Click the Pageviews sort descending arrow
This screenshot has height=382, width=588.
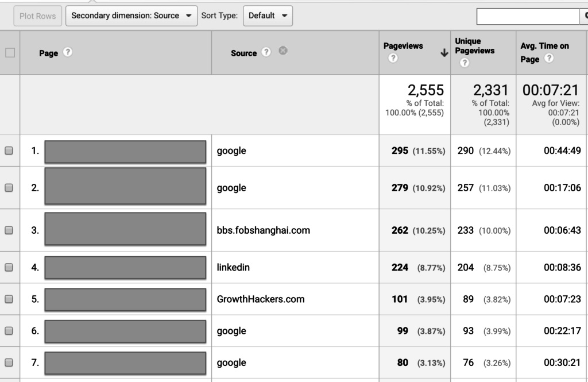(444, 52)
